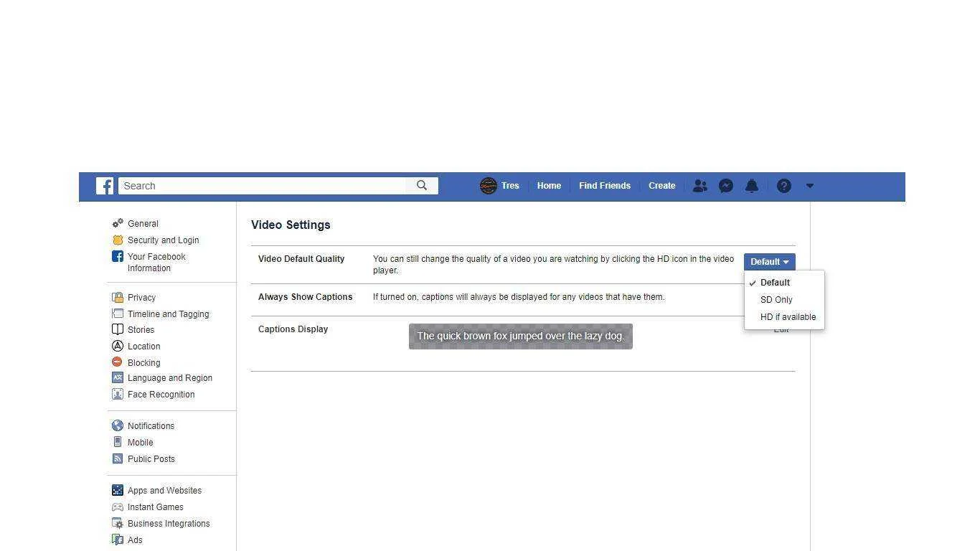Click the Blocking red icon
The image size is (980, 551).
117,362
